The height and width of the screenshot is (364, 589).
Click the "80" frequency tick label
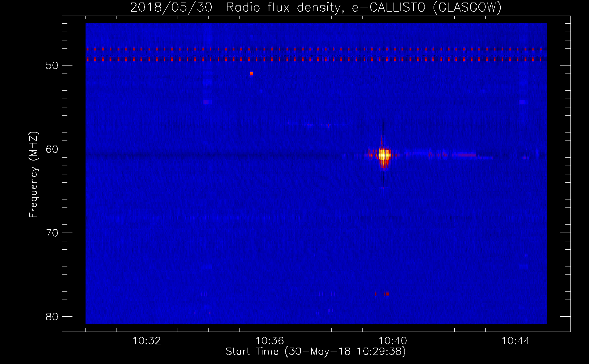[x=52, y=317]
